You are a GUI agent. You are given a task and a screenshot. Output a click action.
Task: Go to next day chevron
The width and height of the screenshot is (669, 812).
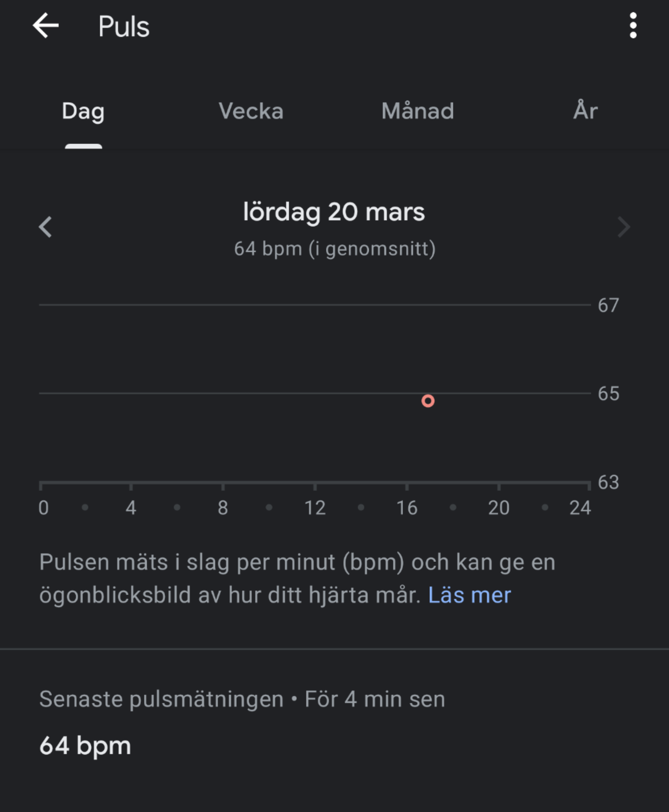pos(624,227)
